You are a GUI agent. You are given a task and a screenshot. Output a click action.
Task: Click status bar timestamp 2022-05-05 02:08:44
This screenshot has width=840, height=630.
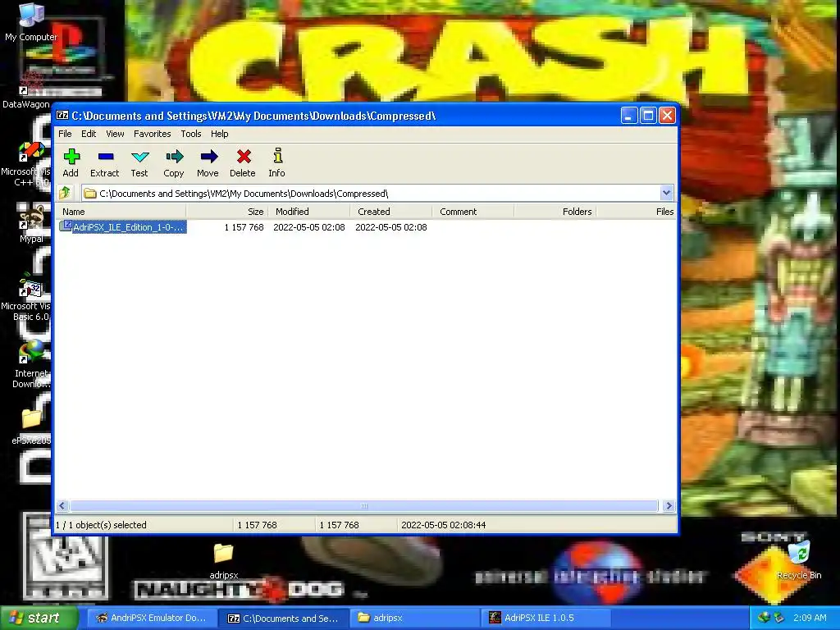coord(444,525)
